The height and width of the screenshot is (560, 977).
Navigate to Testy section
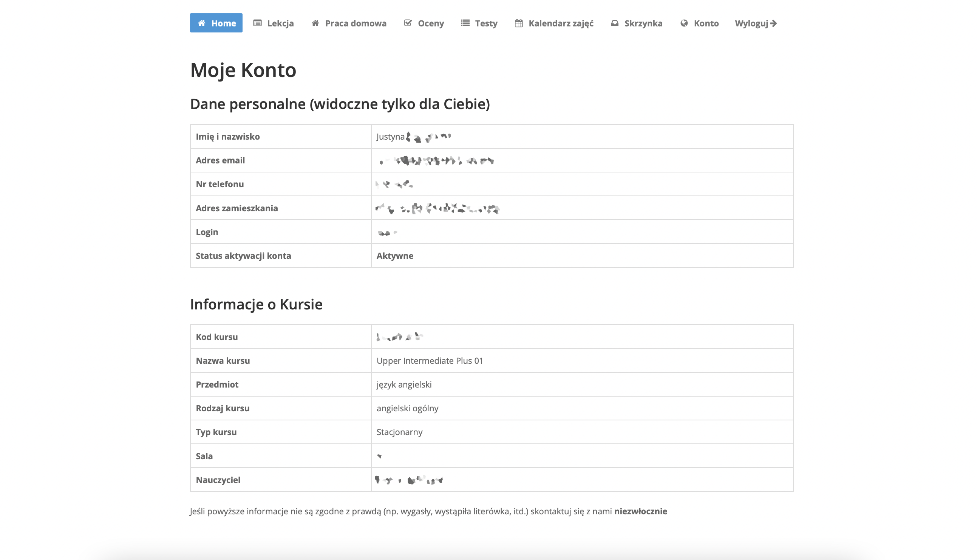click(x=486, y=23)
